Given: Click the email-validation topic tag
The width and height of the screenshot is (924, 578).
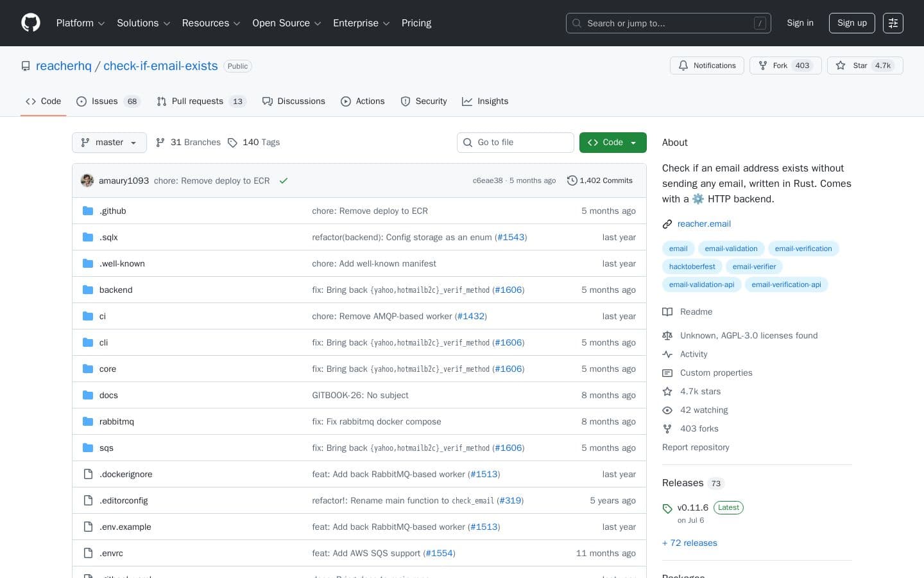Looking at the screenshot, I should click(x=732, y=249).
